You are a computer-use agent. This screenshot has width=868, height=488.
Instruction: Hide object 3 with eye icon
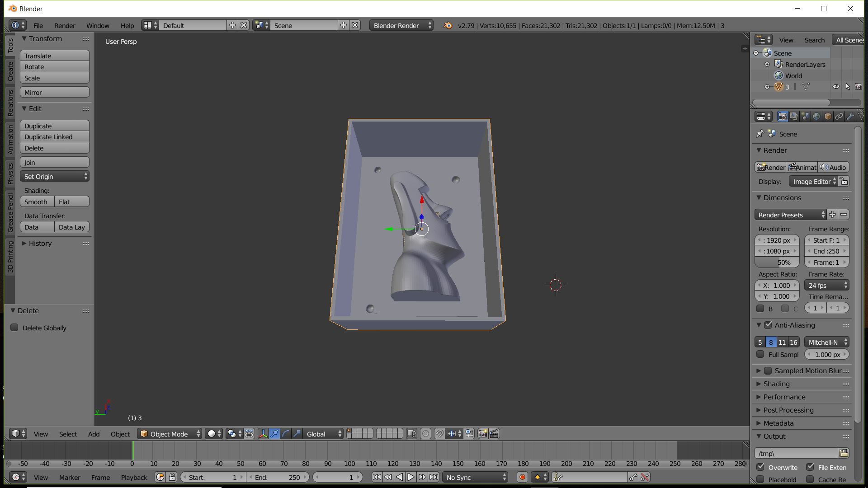[x=836, y=87]
